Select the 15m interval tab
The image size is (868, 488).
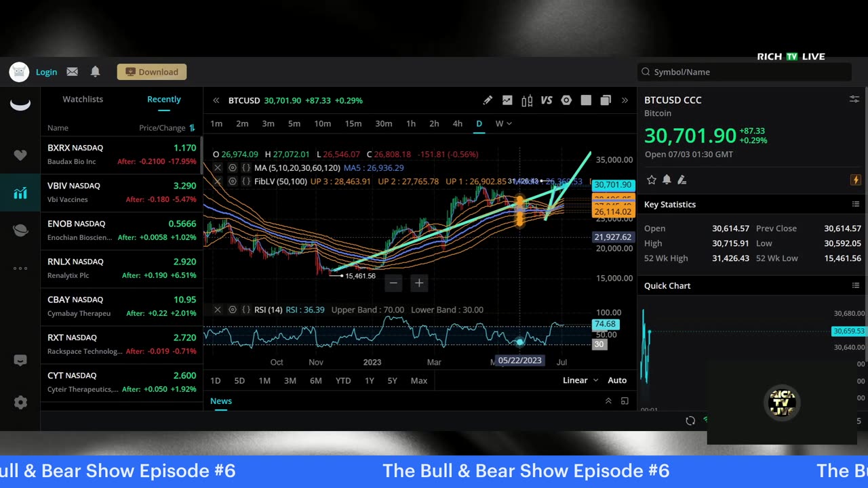[353, 123]
